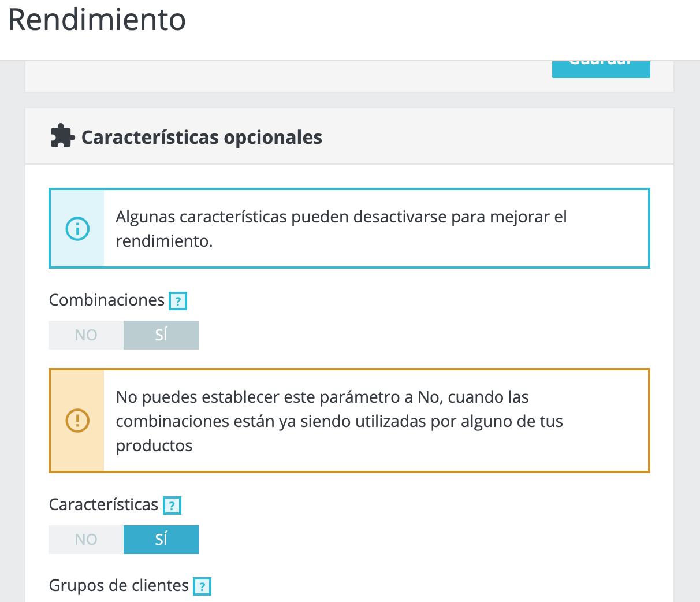Click the Características field label
Image resolution: width=700 pixels, height=602 pixels.
103,505
